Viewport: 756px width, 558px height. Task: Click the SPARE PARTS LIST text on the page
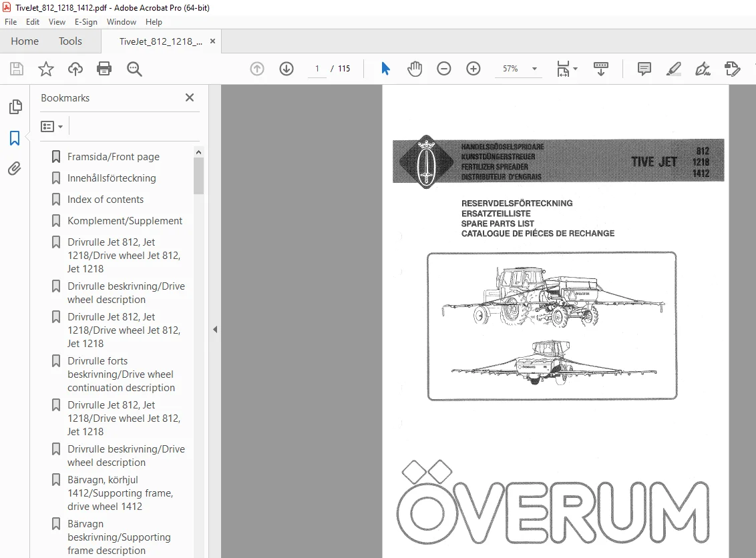pos(498,224)
